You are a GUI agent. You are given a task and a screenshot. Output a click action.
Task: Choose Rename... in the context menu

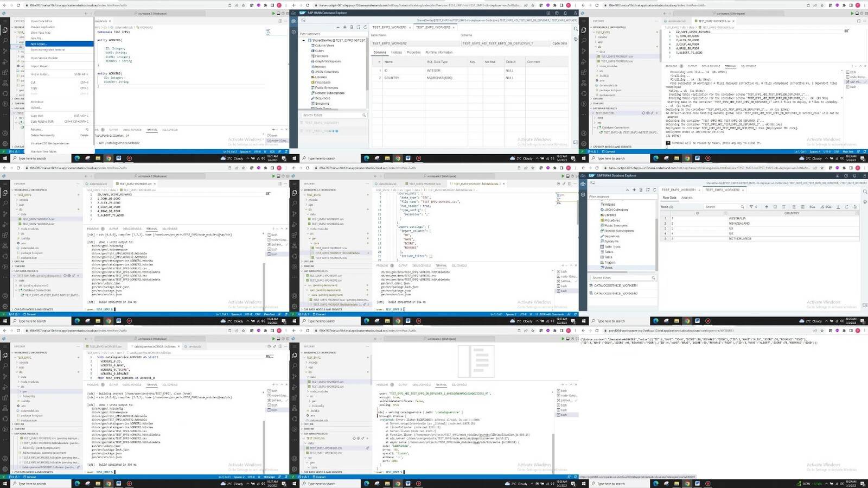[x=59, y=129]
